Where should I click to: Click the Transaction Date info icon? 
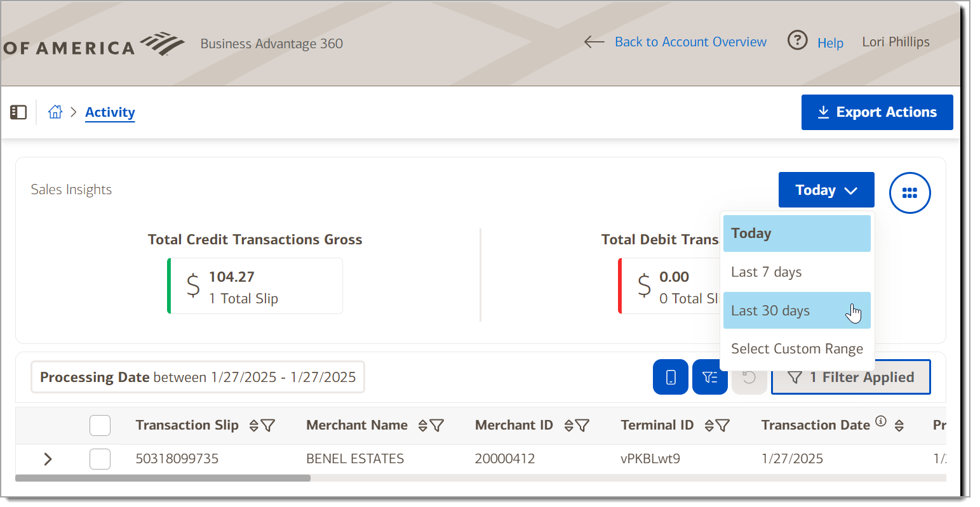(x=881, y=421)
